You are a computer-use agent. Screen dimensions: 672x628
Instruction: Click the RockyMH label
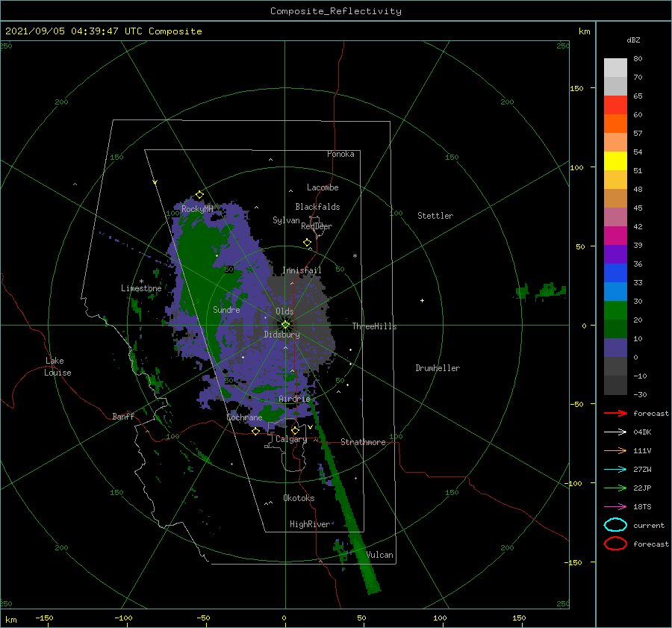[x=197, y=209]
